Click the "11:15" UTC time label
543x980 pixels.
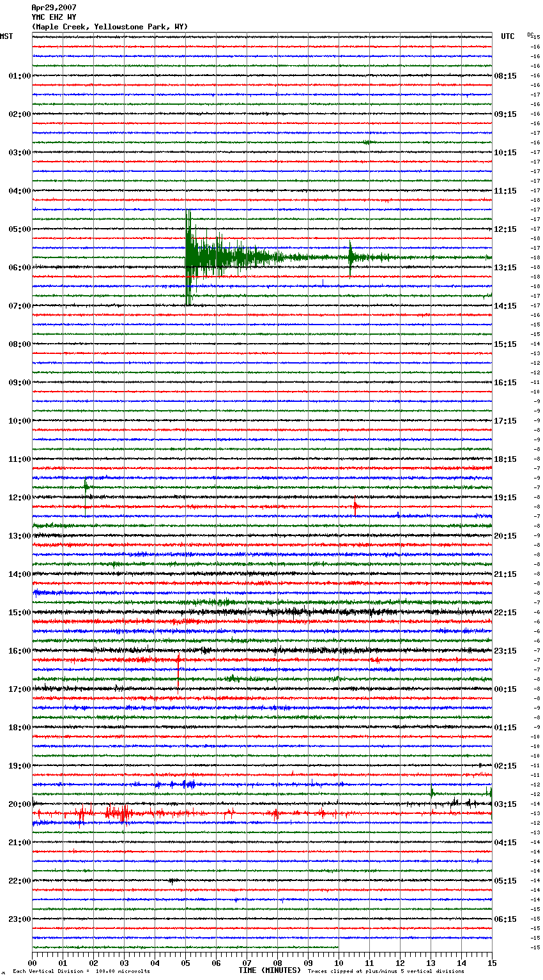click(505, 191)
